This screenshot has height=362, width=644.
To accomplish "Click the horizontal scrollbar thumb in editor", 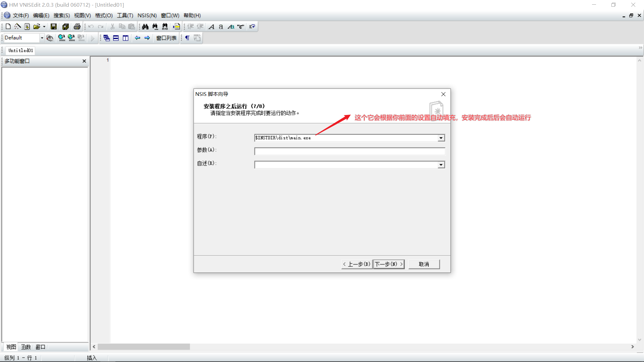I will click(x=144, y=347).
